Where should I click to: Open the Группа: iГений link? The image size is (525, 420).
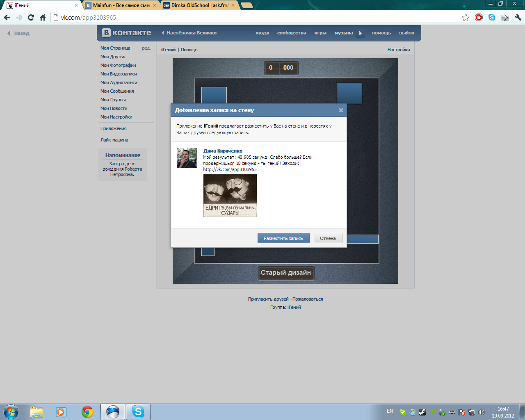click(294, 307)
